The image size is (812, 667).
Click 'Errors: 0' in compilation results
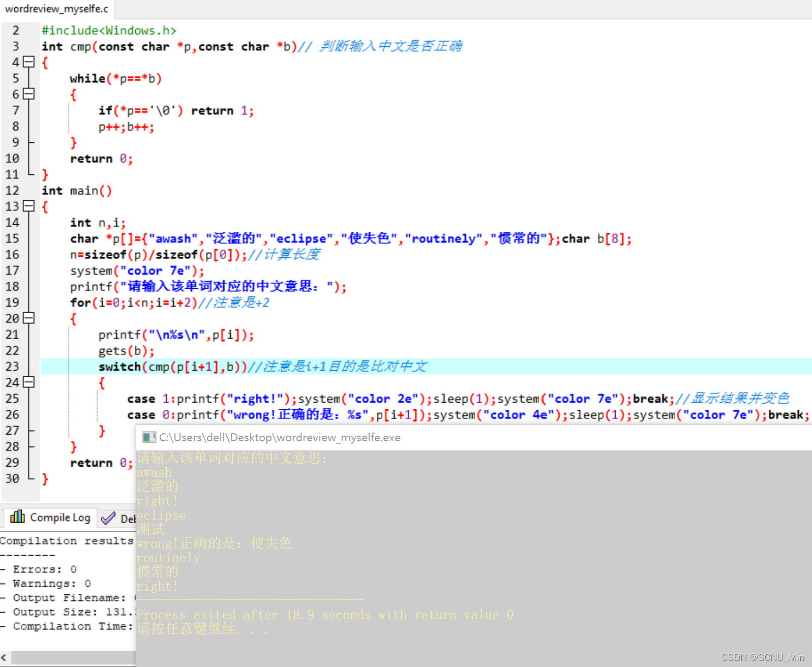45,569
